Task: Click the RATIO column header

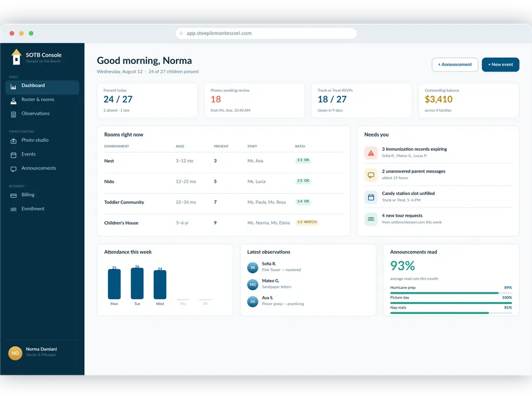Action: coord(300,146)
